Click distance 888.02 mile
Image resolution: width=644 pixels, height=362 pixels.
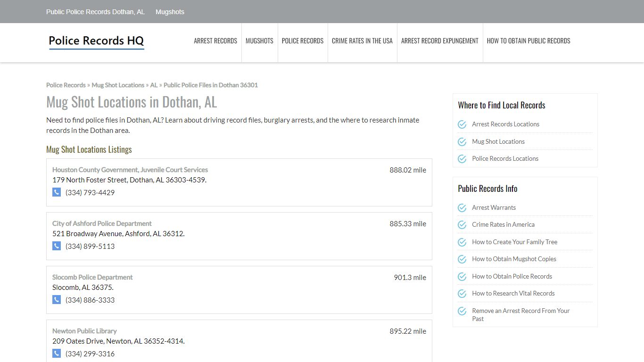tap(408, 170)
